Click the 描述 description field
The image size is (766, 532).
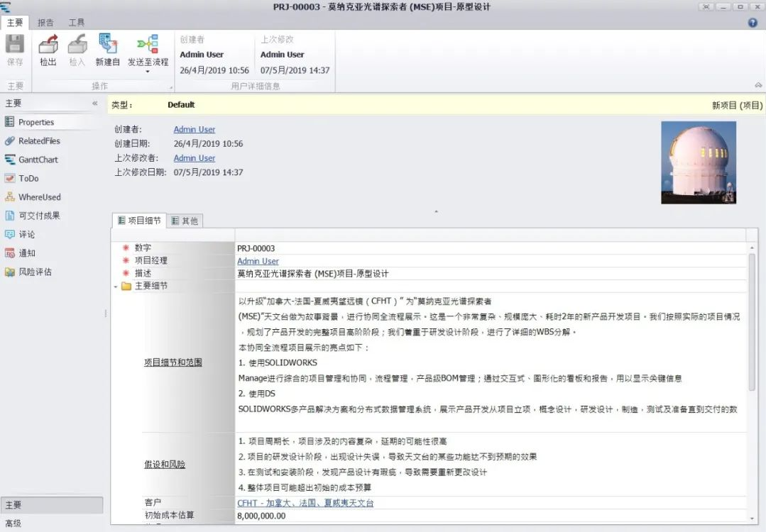491,274
